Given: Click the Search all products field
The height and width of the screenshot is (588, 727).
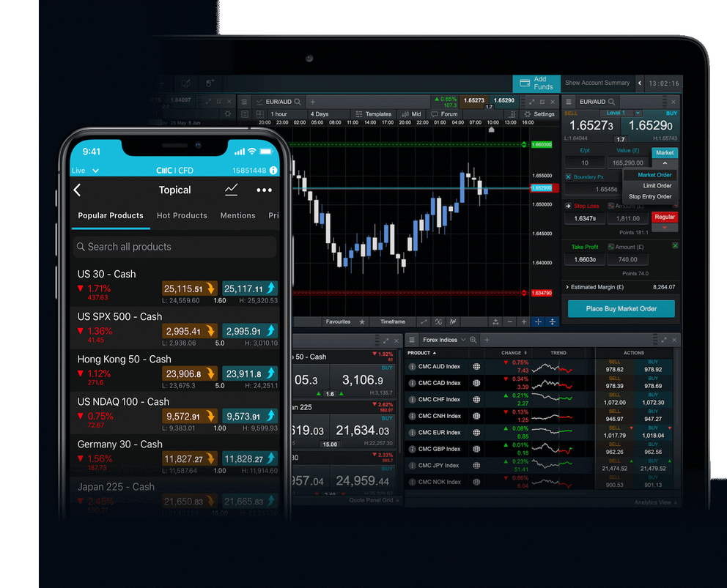Looking at the screenshot, I should point(174,247).
